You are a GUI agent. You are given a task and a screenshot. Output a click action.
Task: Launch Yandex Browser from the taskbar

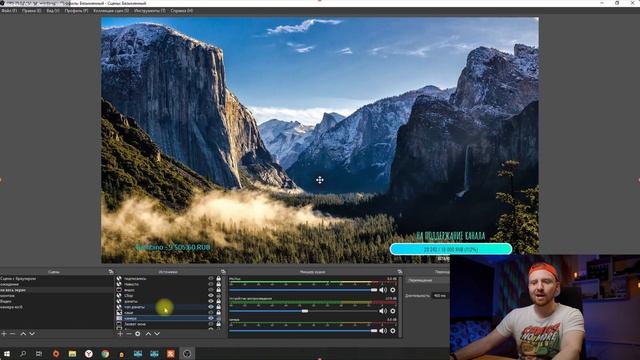[x=89, y=354]
